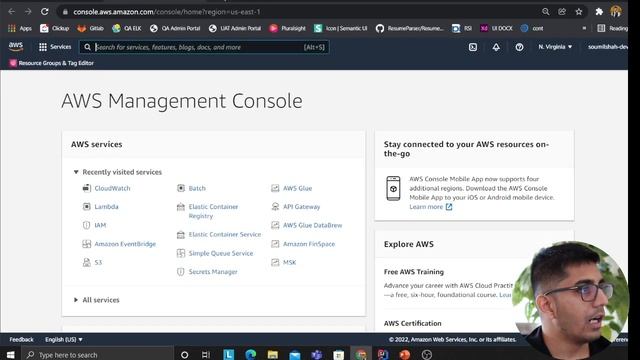Open Resource Groups & Tag Editor shortcut
Screen dimensions: 640x360
52,63
